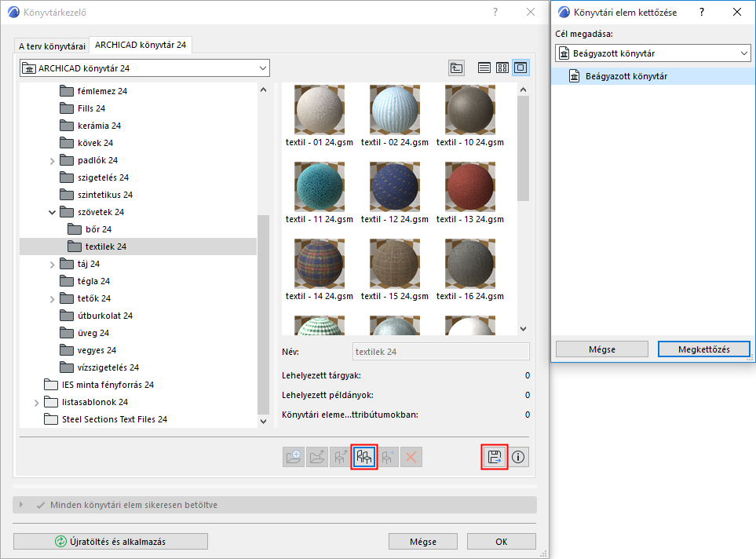This screenshot has height=559, width=756.
Task: Go up one folder level icon
Action: click(x=456, y=68)
